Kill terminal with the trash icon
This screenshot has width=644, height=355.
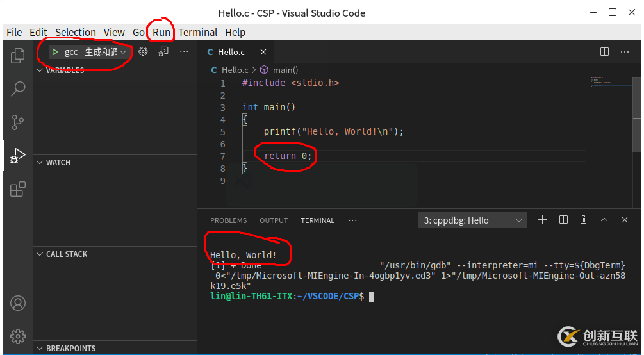[x=584, y=220]
